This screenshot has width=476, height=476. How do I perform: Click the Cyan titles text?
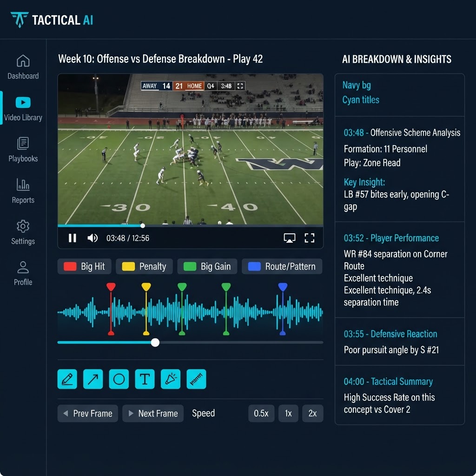point(361,100)
